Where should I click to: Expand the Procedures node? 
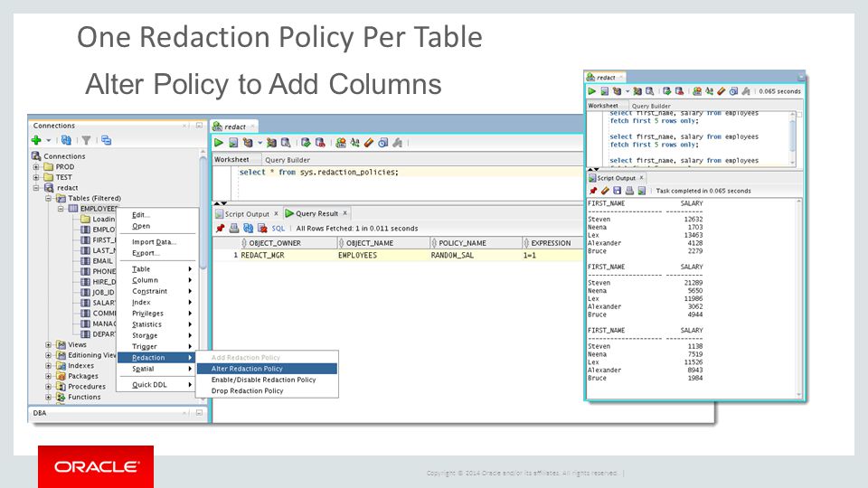pyautogui.click(x=48, y=387)
